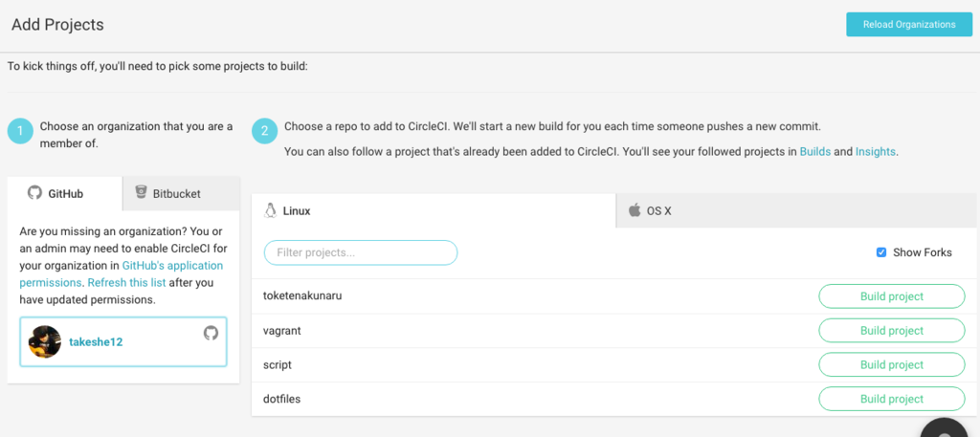Focus the Filter projects input field

[361, 252]
